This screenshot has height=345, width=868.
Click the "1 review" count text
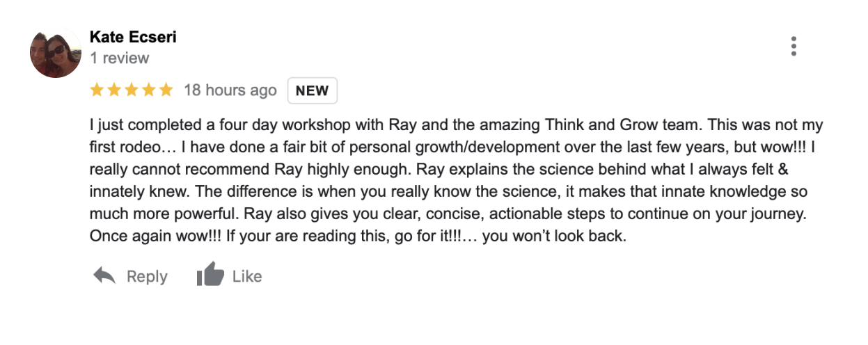[x=120, y=58]
